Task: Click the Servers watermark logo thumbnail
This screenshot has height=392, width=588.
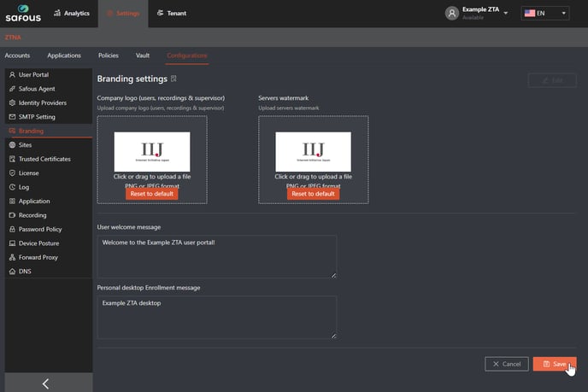Action: coord(313,151)
